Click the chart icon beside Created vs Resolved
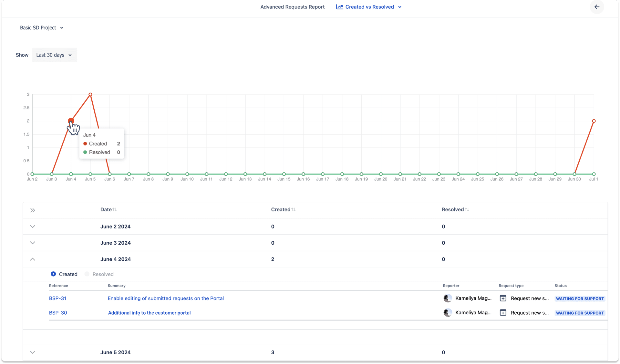 [339, 7]
